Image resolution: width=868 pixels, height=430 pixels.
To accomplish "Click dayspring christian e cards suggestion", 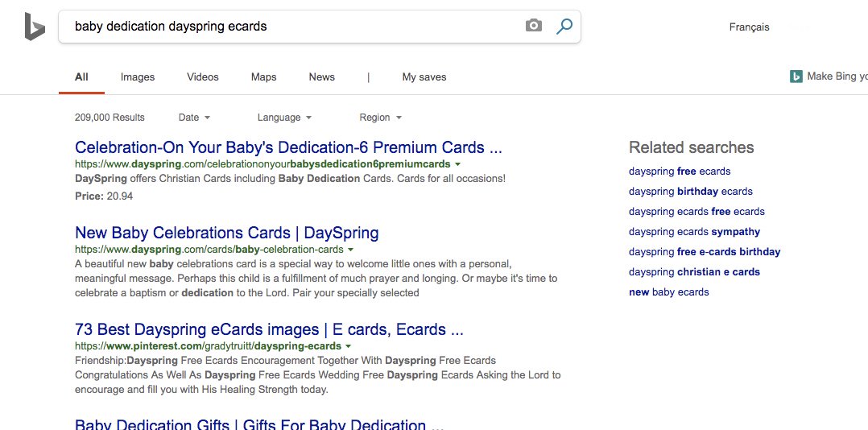I will [694, 271].
